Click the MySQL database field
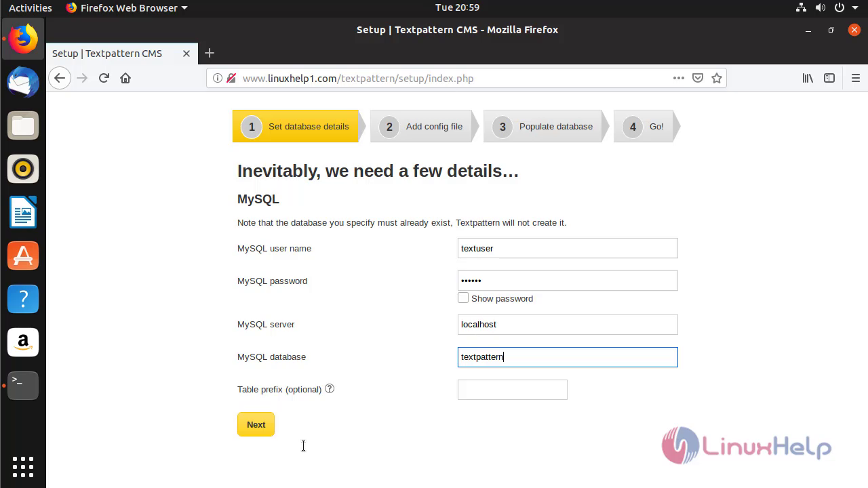The height and width of the screenshot is (488, 868). pos(568,357)
